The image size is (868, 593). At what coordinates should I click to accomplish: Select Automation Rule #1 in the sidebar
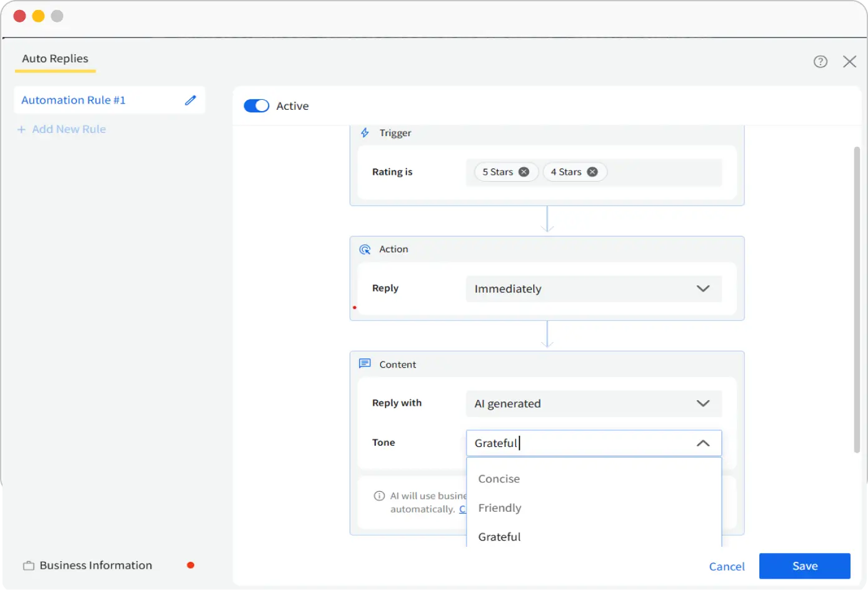(x=73, y=100)
